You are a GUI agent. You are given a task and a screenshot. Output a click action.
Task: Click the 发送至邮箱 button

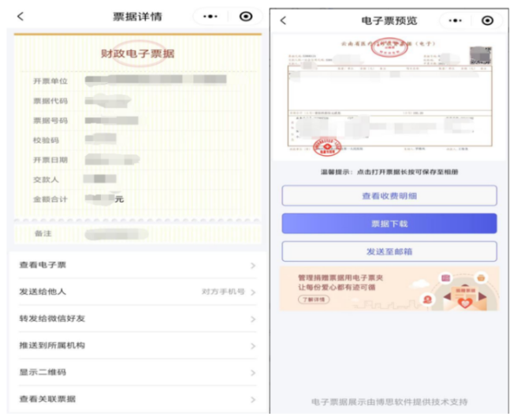click(x=389, y=251)
